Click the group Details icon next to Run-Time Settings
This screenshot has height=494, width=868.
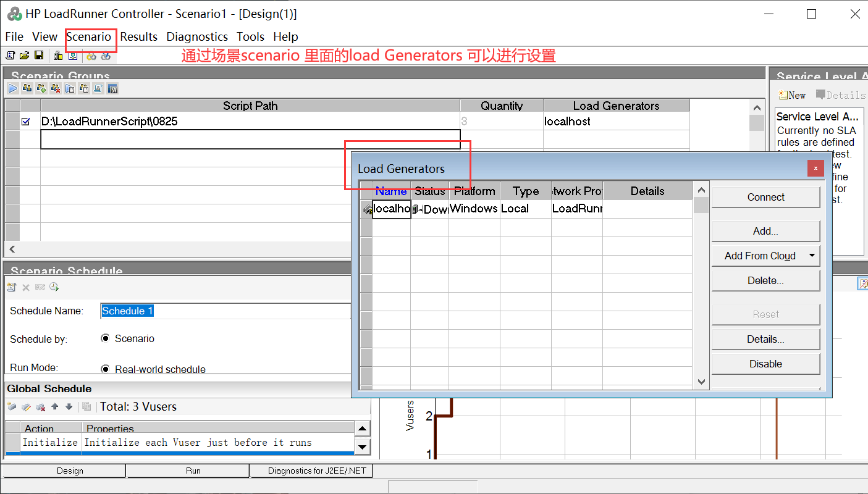coord(84,88)
